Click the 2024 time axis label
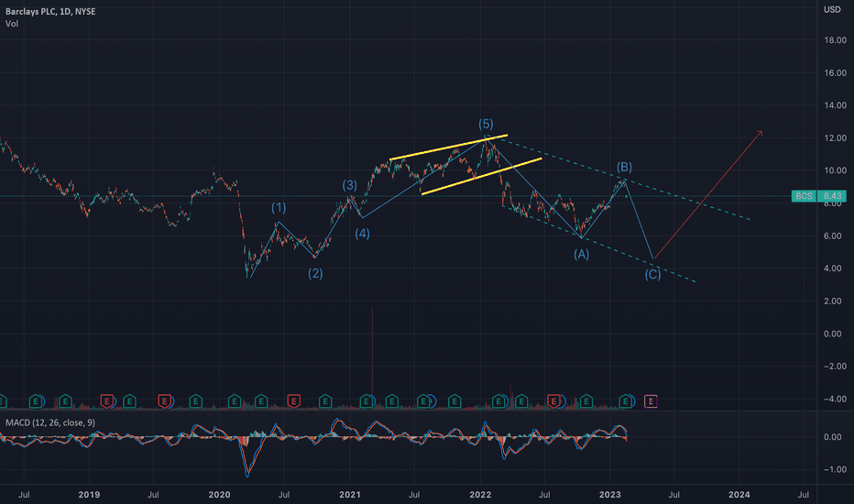The height and width of the screenshot is (504, 854). point(739,495)
